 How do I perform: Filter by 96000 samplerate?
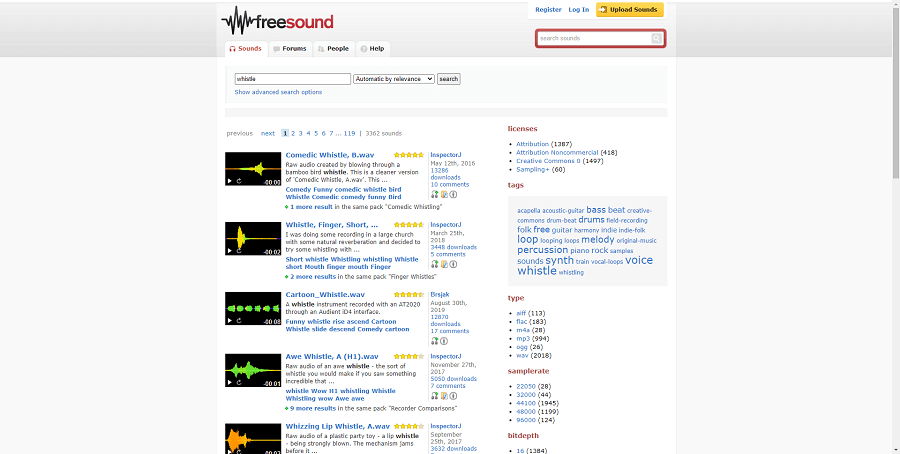[x=526, y=420]
